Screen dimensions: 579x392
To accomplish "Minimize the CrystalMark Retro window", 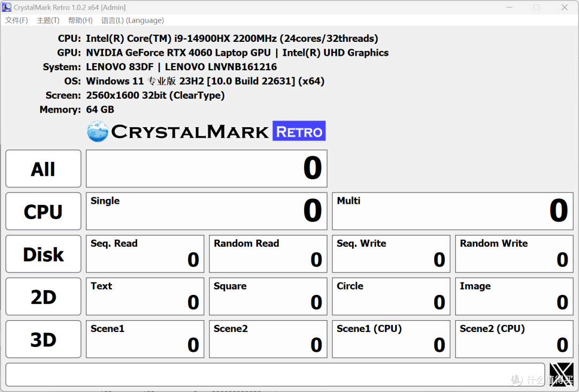I will coord(510,8).
